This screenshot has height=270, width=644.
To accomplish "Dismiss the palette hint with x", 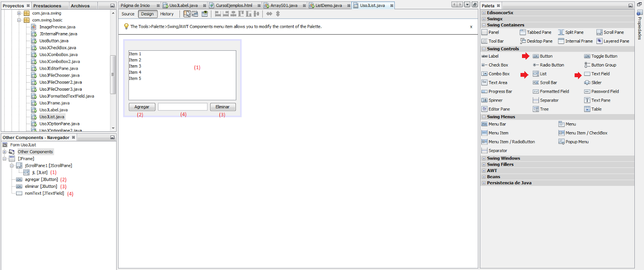I will click(471, 27).
